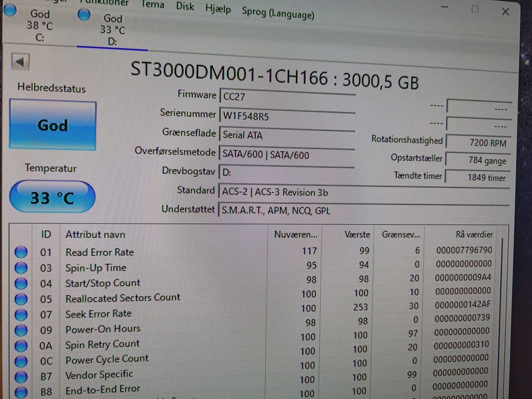Image resolution: width=532 pixels, height=399 pixels.
Task: Open the Funktioner menu
Action: pos(105,3)
